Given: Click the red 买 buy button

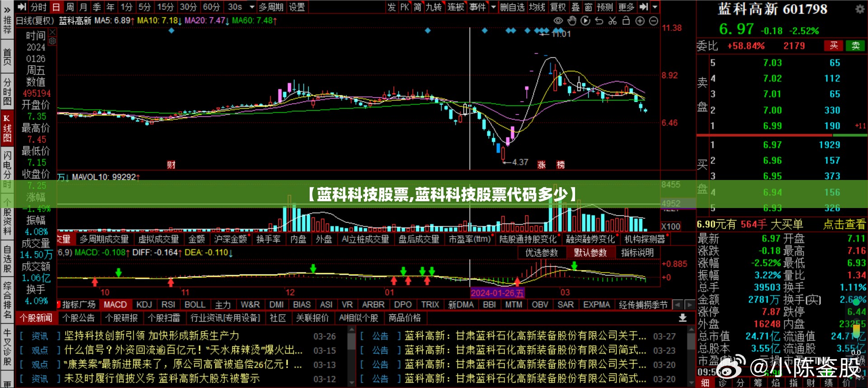Looking at the screenshot, I should tap(834, 46).
